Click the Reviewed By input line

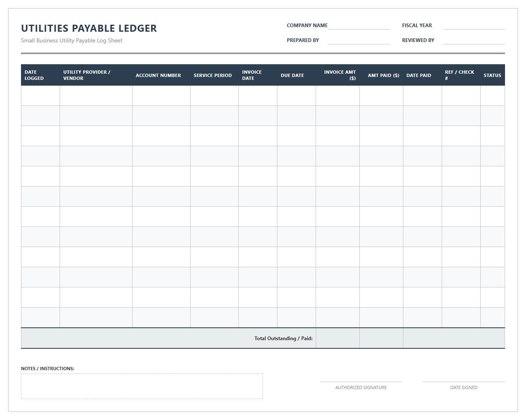474,40
